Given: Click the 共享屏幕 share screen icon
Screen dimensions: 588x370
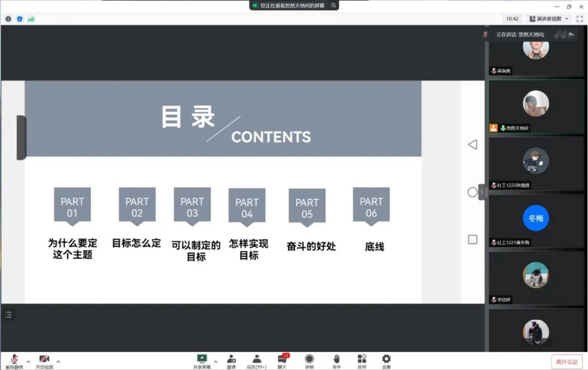Looking at the screenshot, I should click(x=202, y=359).
